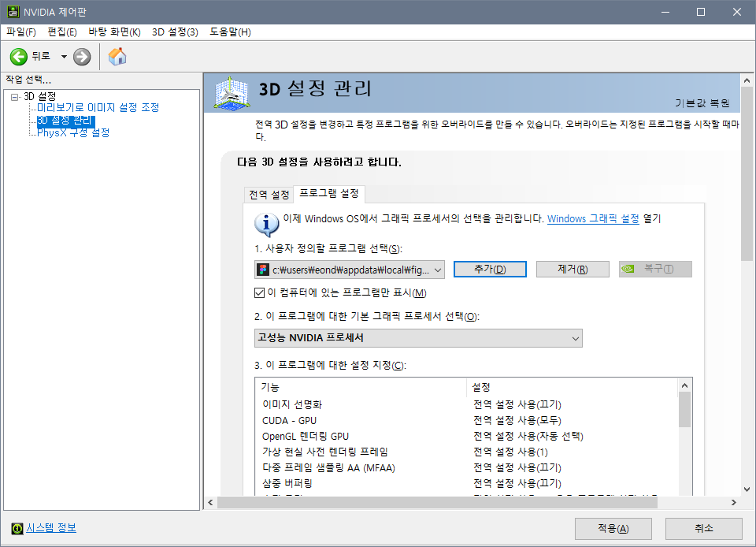Image resolution: width=756 pixels, height=547 pixels.
Task: Open back history dropdown arrow
Action: click(x=64, y=57)
